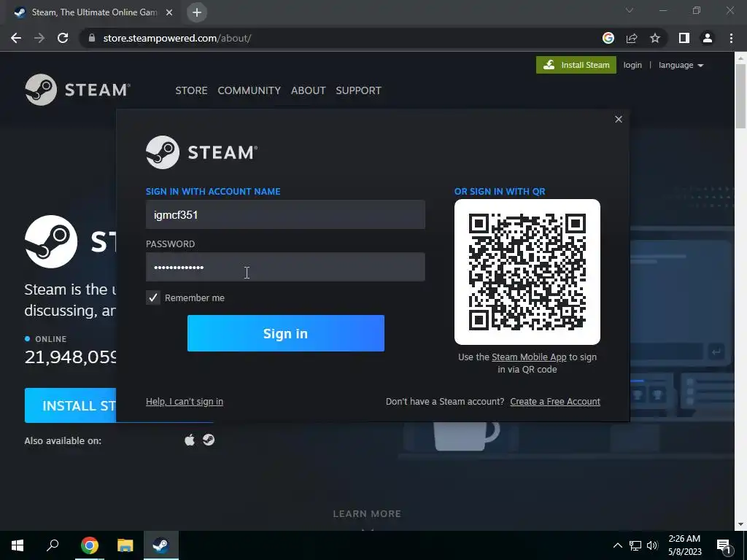Click the scrollbar down arrow

740,524
